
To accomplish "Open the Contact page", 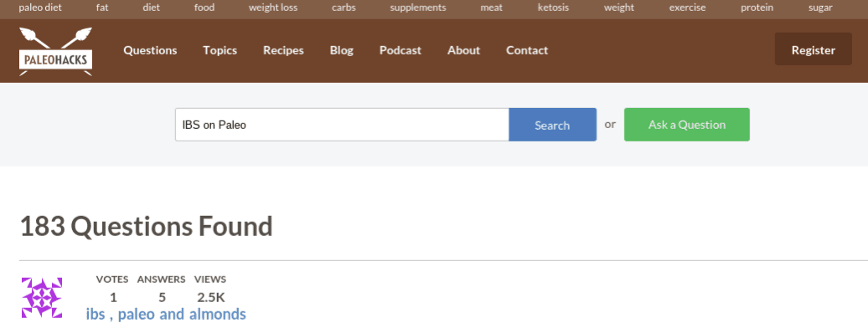I will coord(527,50).
